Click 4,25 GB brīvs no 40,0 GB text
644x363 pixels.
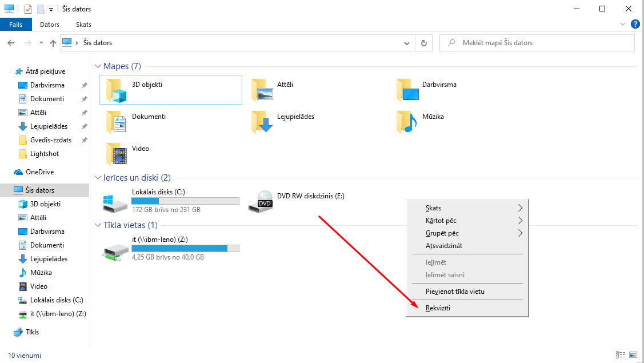pyautogui.click(x=168, y=257)
